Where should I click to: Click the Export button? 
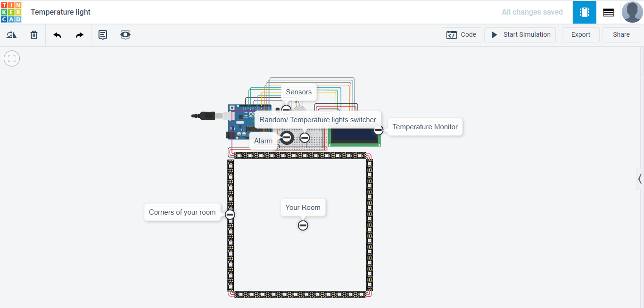coord(580,34)
